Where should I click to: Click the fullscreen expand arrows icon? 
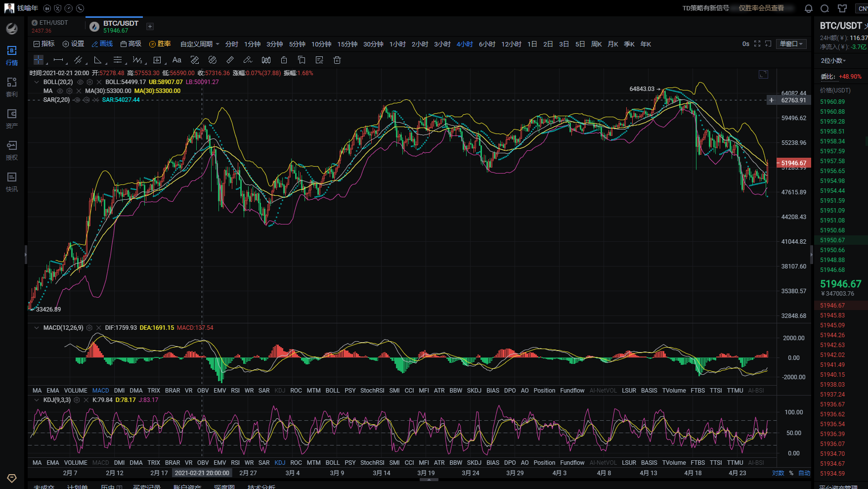(x=757, y=44)
